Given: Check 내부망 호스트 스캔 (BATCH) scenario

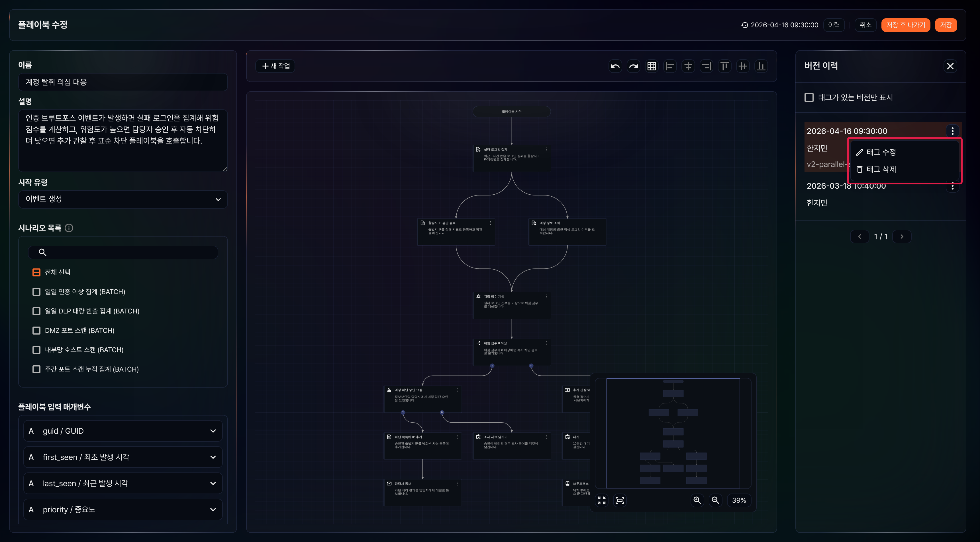Looking at the screenshot, I should tap(36, 350).
